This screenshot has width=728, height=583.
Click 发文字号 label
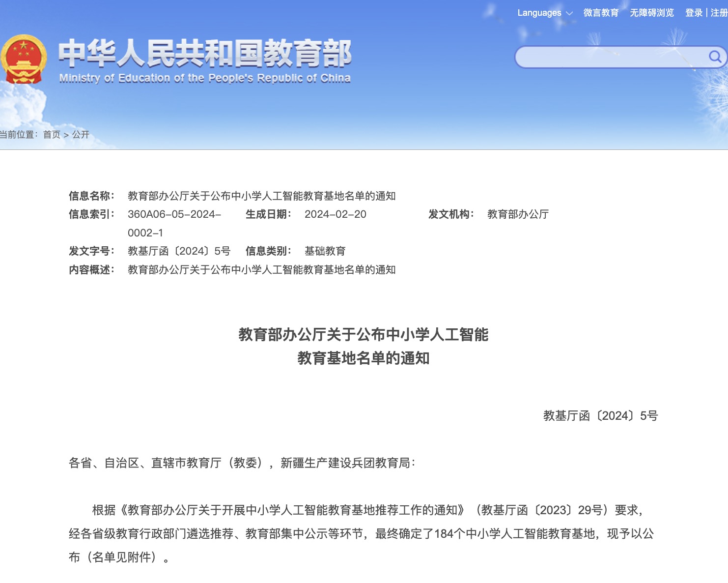click(91, 251)
